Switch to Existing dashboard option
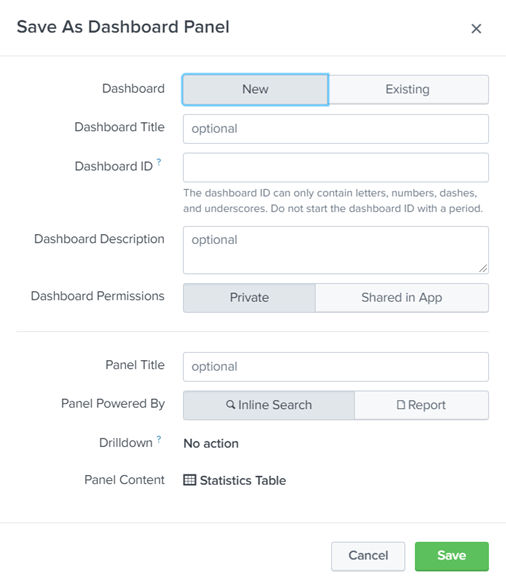Screen dimensions: 506x587 [408, 89]
